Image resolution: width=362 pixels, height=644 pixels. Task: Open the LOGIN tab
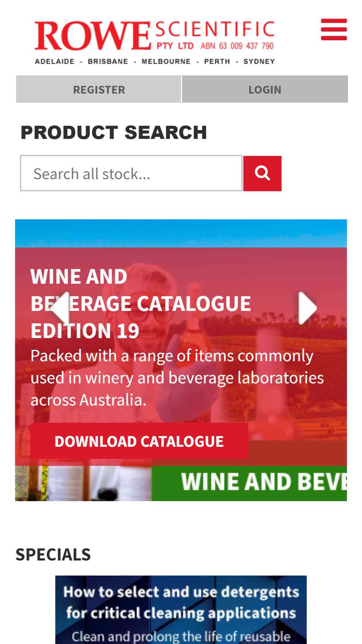coord(265,89)
